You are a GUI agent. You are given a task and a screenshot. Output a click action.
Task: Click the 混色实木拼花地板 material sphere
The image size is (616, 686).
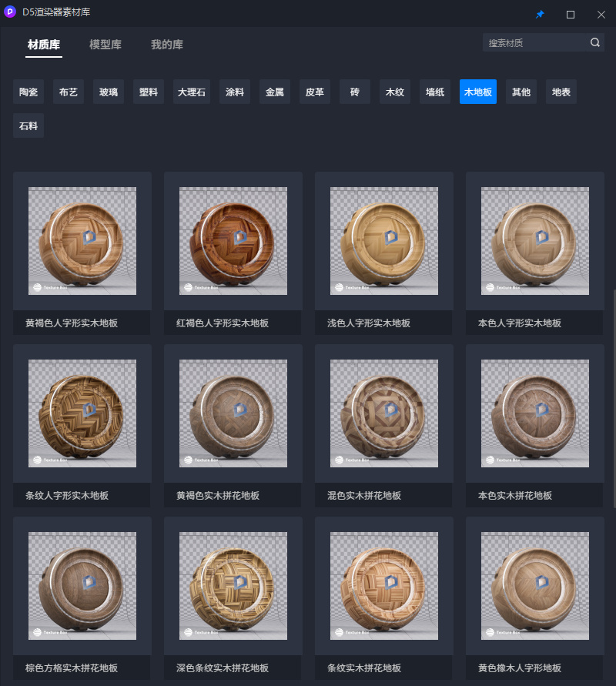click(x=384, y=413)
